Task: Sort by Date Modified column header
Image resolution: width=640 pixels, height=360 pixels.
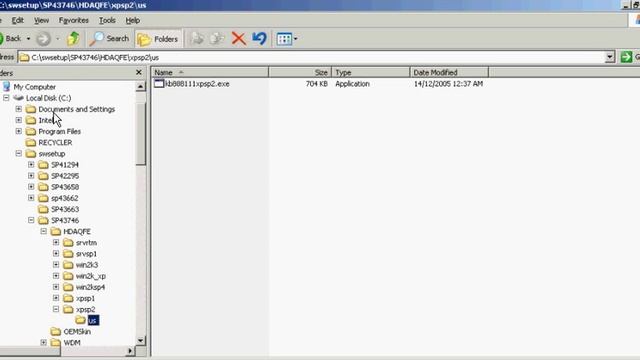Action: point(449,72)
